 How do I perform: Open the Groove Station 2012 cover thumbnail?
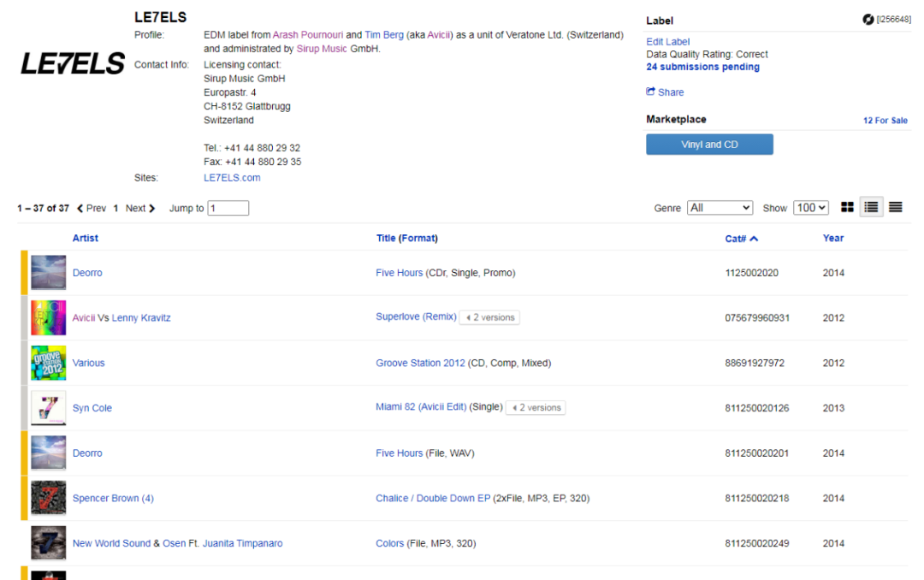[x=48, y=363]
